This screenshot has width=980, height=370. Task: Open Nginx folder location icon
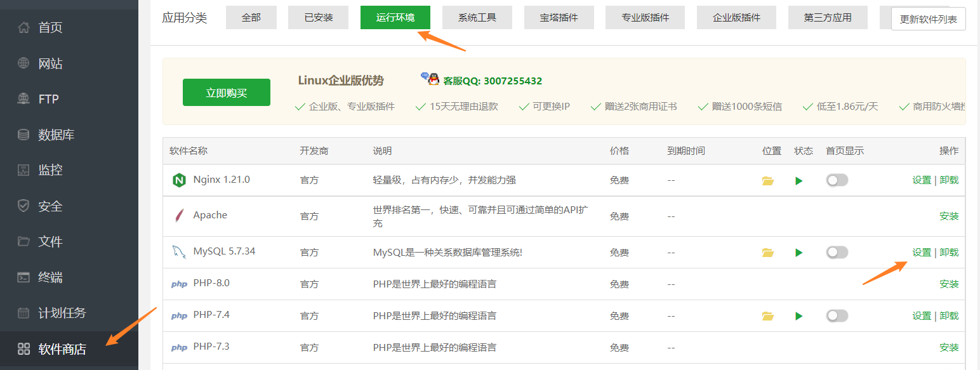point(768,181)
